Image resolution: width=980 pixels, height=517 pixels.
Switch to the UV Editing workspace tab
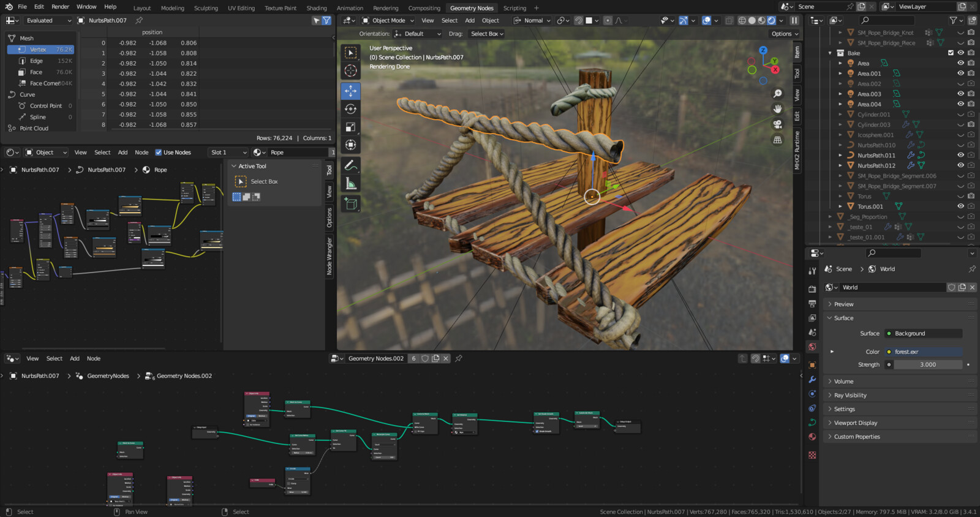pos(241,8)
